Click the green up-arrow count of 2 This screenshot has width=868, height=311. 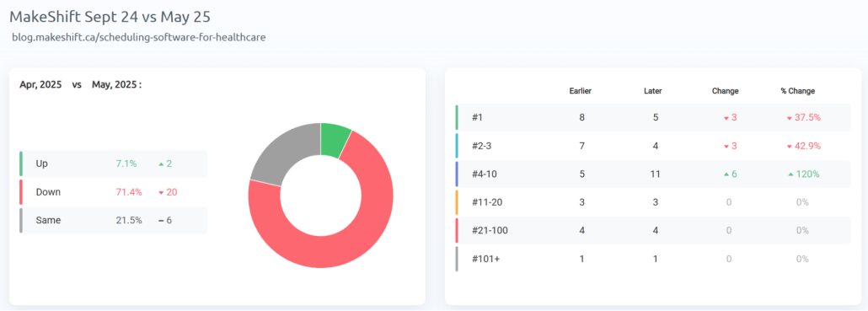(165, 164)
